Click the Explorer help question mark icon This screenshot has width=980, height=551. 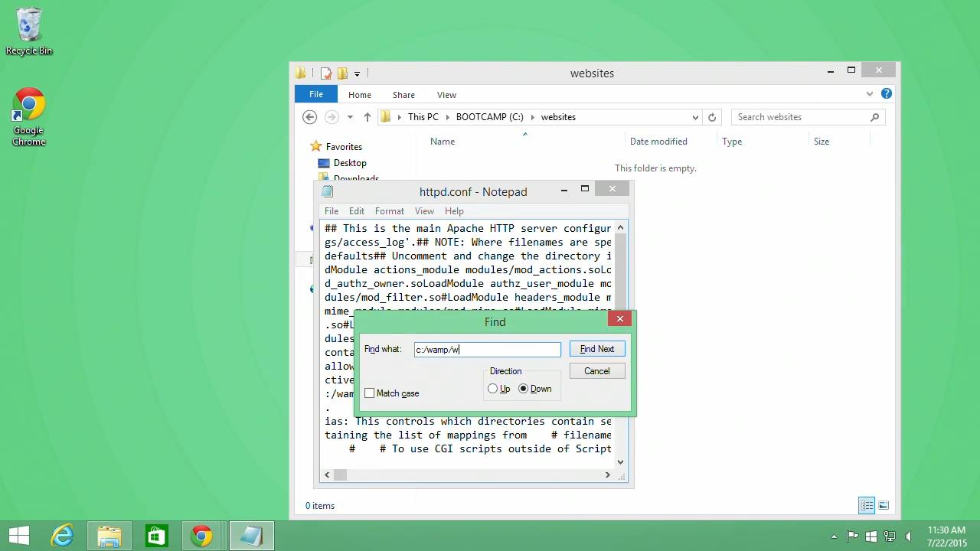coord(886,93)
